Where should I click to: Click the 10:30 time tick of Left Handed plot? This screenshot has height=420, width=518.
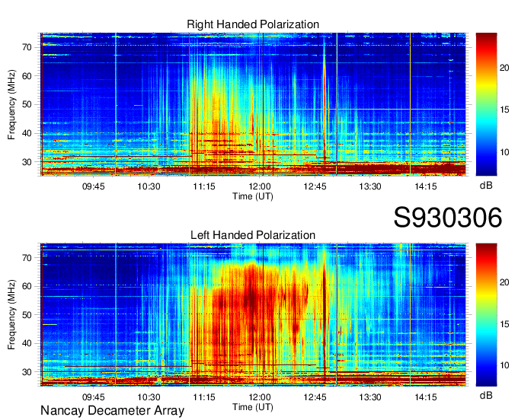click(x=149, y=397)
